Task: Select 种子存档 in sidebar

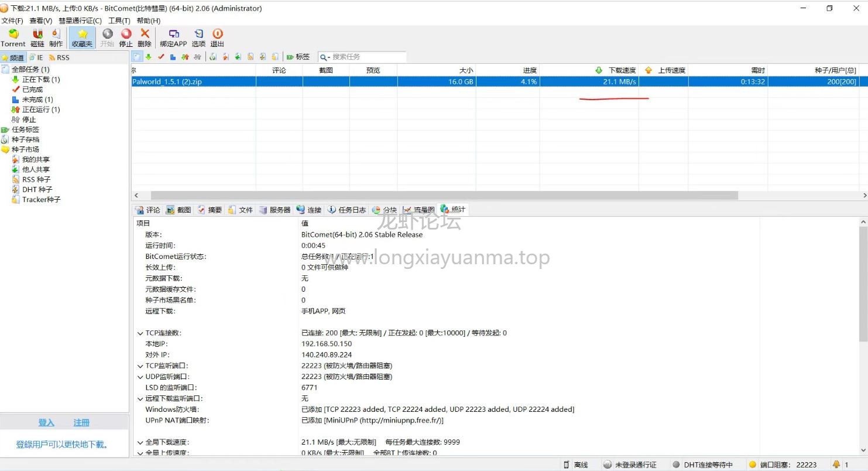Action: pos(26,139)
